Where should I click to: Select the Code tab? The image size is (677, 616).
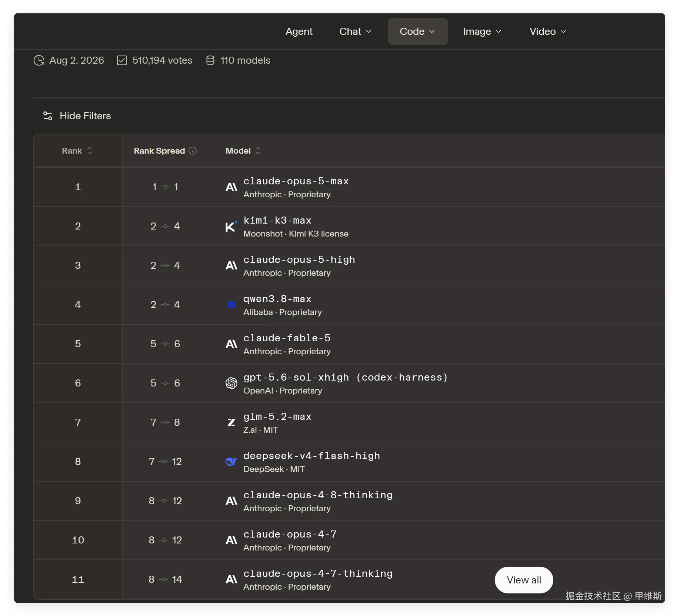pyautogui.click(x=417, y=31)
